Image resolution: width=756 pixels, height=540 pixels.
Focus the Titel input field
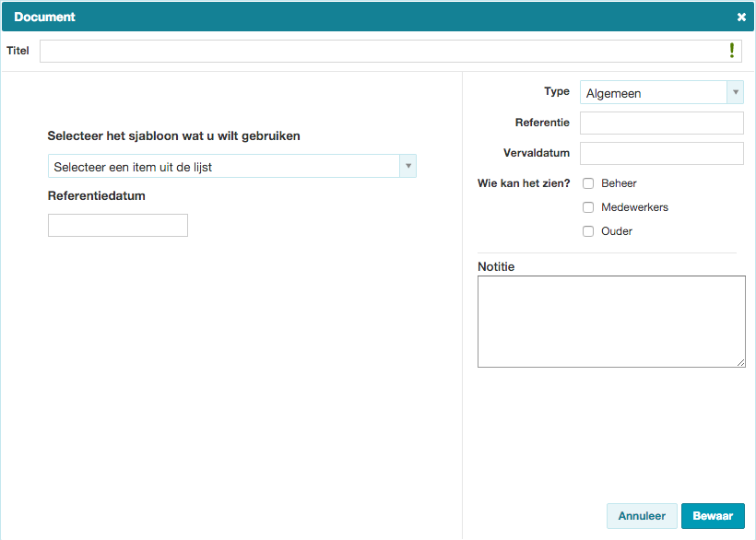click(x=391, y=51)
